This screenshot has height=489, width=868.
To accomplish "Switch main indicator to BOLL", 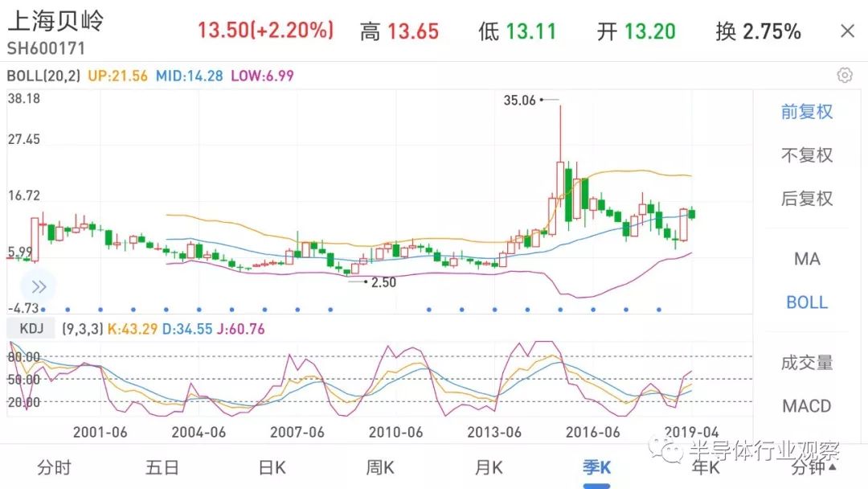I will point(807,302).
